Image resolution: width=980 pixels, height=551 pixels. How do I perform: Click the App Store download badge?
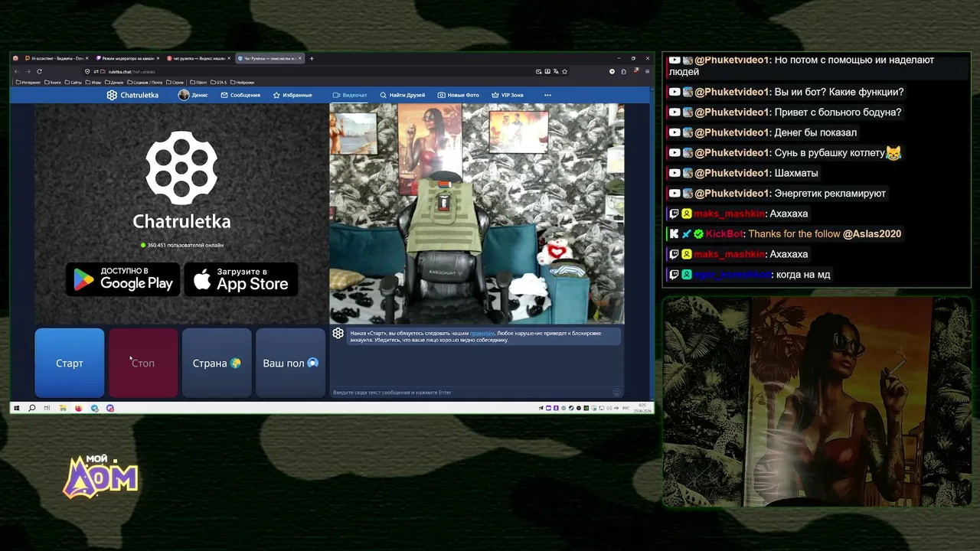click(241, 279)
